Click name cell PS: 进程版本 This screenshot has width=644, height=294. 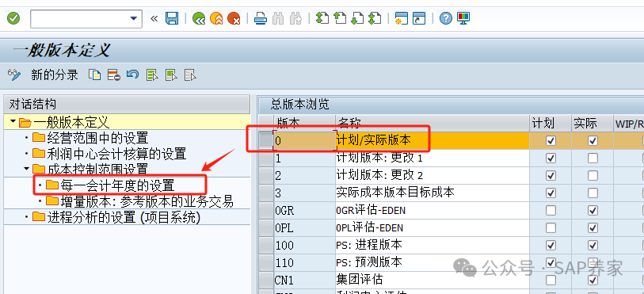click(433, 245)
